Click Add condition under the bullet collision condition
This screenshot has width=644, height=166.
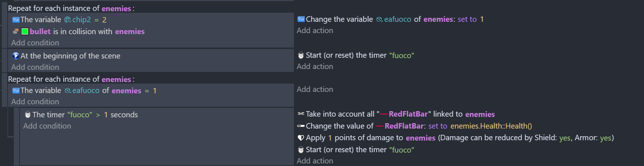click(35, 43)
